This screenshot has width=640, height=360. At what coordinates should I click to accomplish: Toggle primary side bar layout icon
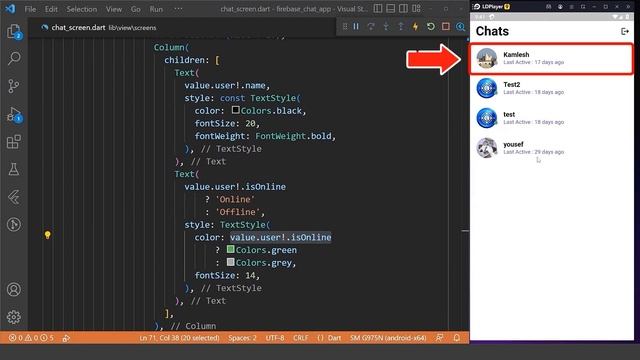coord(378,9)
